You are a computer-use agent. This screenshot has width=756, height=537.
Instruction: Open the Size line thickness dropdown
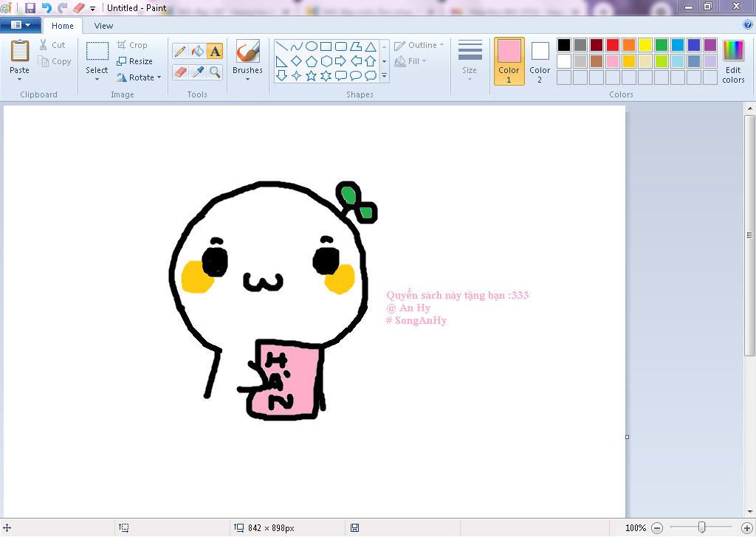point(470,60)
